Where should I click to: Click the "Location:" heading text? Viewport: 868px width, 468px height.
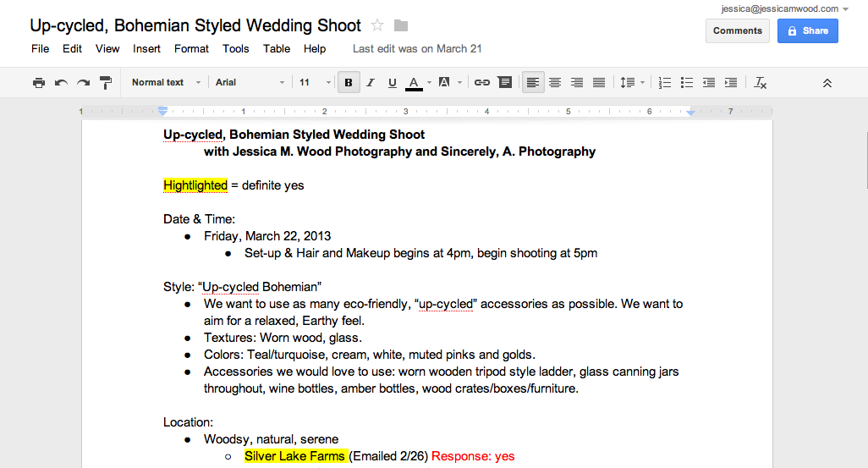[188, 422]
